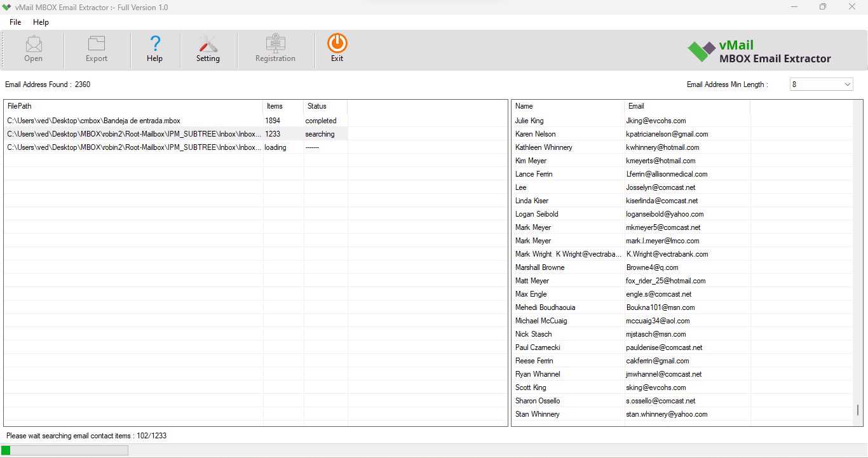Open the Setting tools icon
Image resolution: width=868 pixels, height=458 pixels.
click(208, 44)
